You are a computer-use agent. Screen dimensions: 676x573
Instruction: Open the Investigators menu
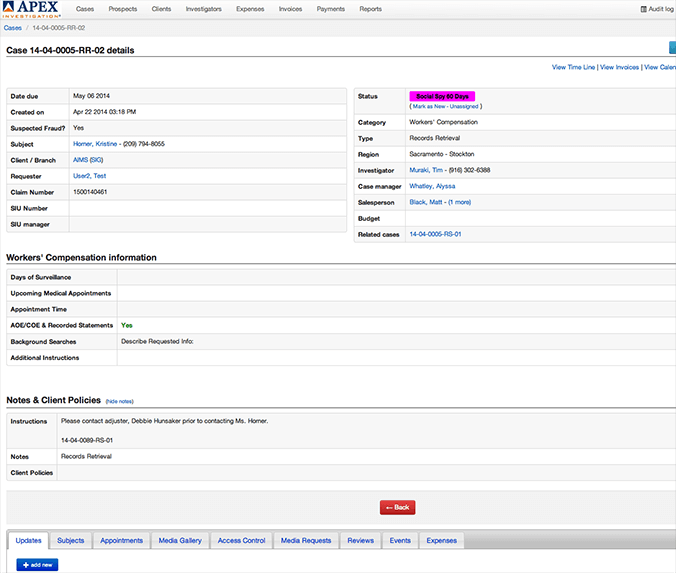[204, 9]
